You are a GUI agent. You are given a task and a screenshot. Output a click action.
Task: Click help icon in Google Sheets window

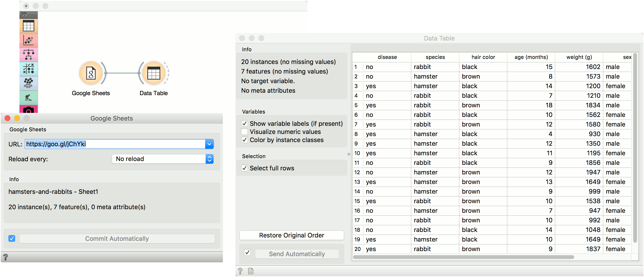(x=6, y=257)
